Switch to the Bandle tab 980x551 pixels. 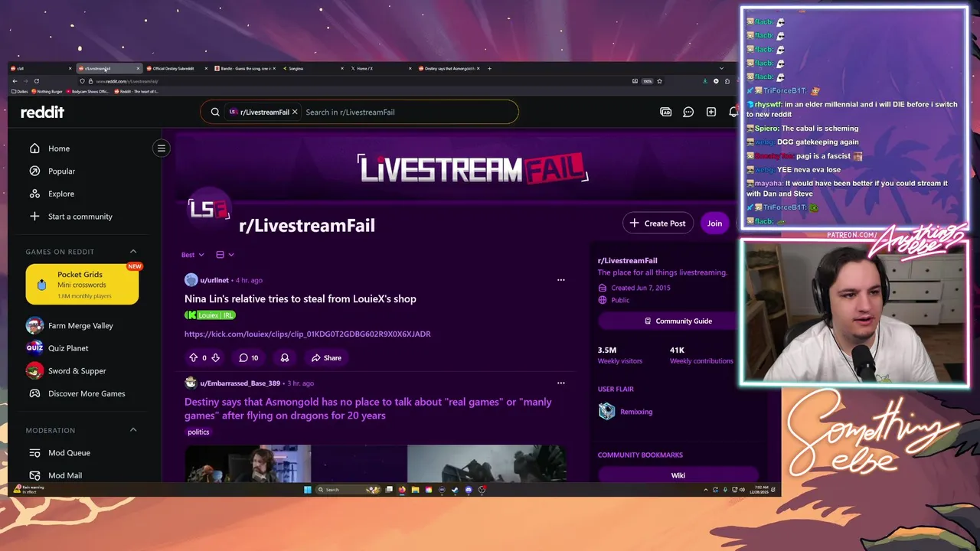(243, 68)
